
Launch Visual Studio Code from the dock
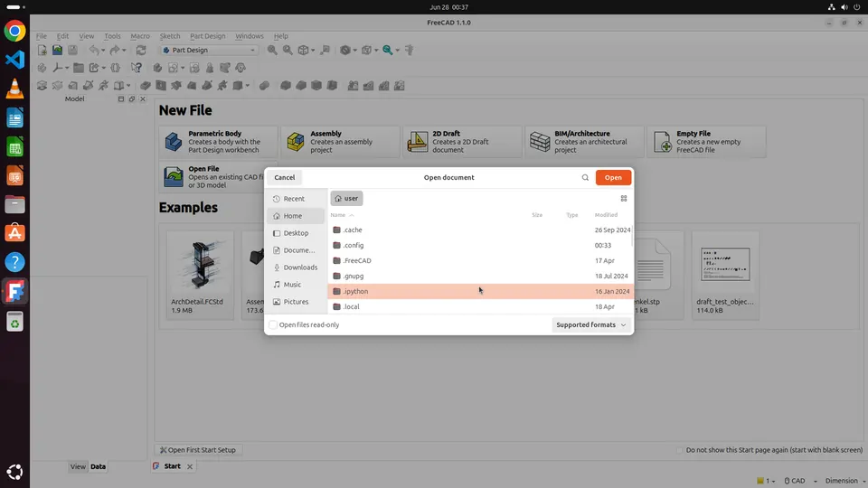pyautogui.click(x=15, y=60)
